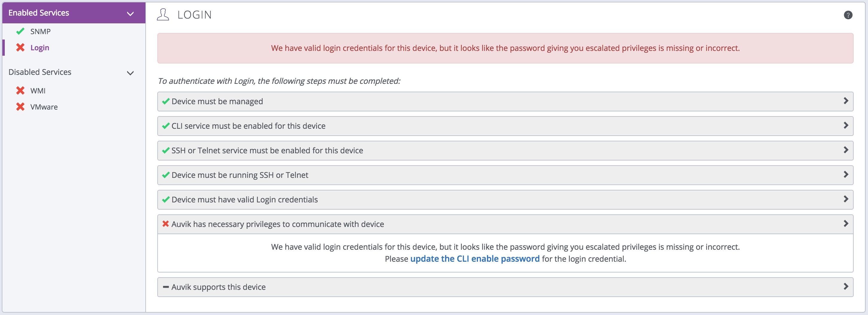Click the red X beside VMware service

20,107
